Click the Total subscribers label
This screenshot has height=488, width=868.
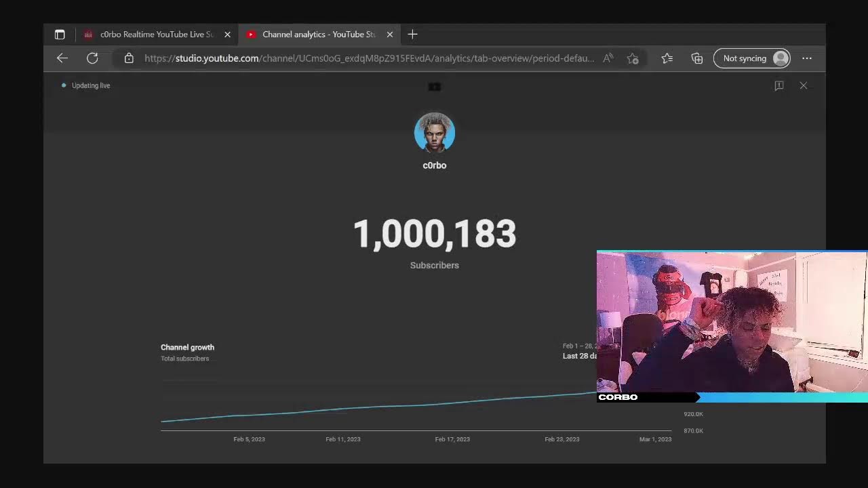pos(184,359)
